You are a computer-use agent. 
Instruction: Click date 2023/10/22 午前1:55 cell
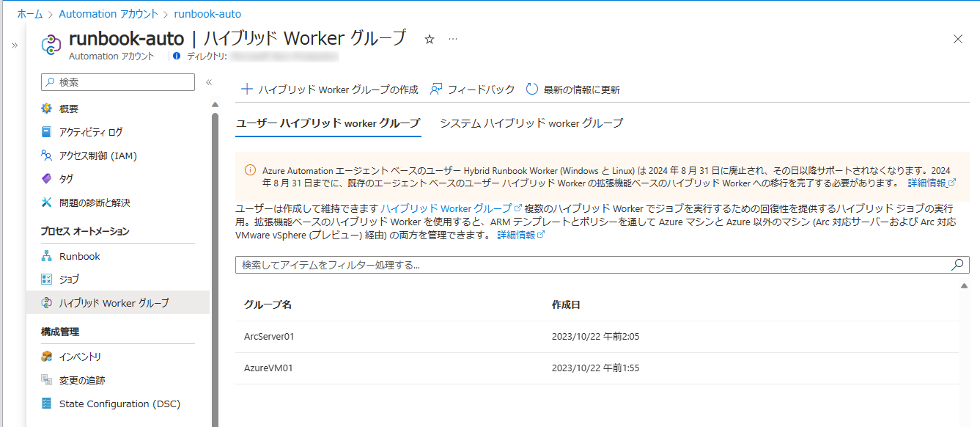[x=595, y=368]
